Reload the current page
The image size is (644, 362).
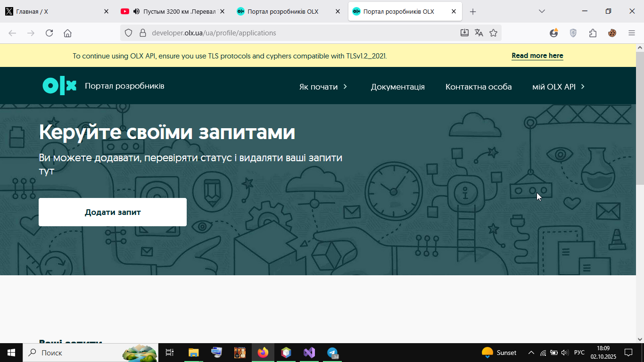click(49, 33)
